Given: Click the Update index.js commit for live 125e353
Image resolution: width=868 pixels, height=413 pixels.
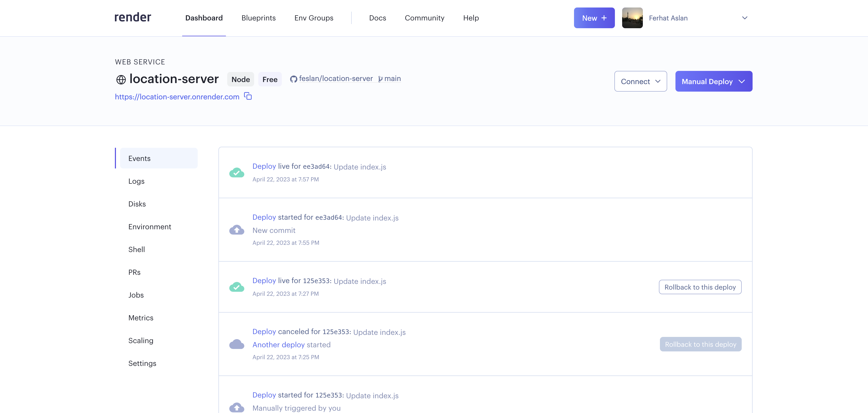Looking at the screenshot, I should pos(360,281).
